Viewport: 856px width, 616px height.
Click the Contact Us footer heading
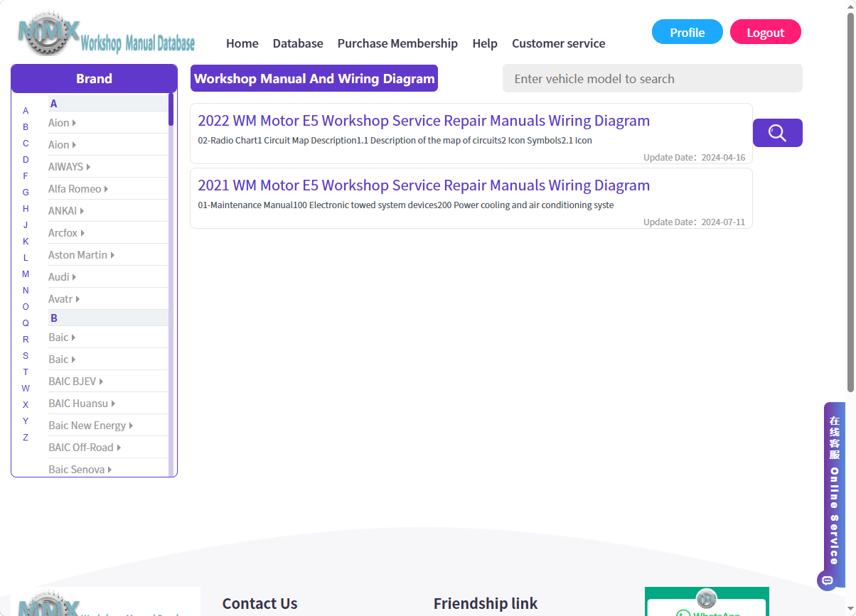coord(260,604)
